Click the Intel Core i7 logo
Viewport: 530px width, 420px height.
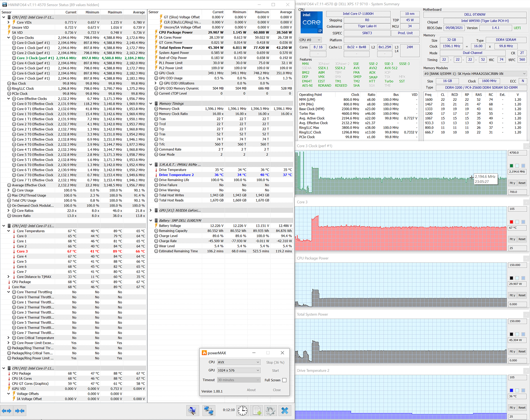[312, 22]
